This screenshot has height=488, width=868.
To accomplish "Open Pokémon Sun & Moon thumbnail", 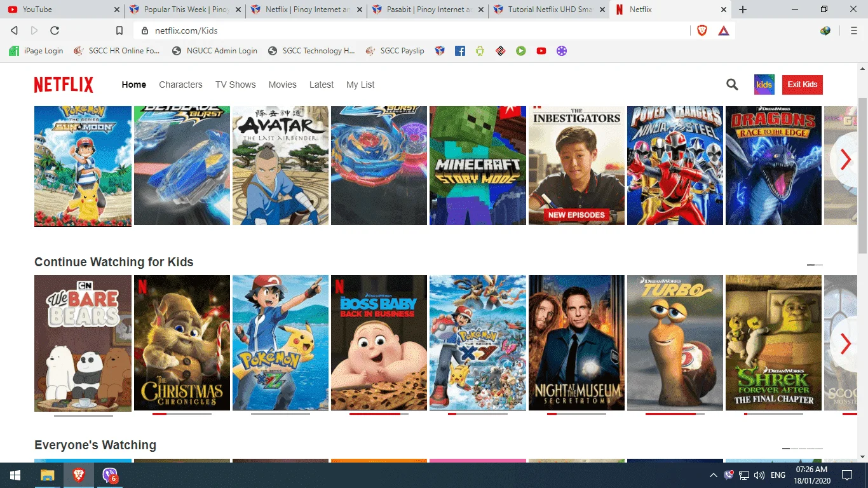I will (x=83, y=166).
